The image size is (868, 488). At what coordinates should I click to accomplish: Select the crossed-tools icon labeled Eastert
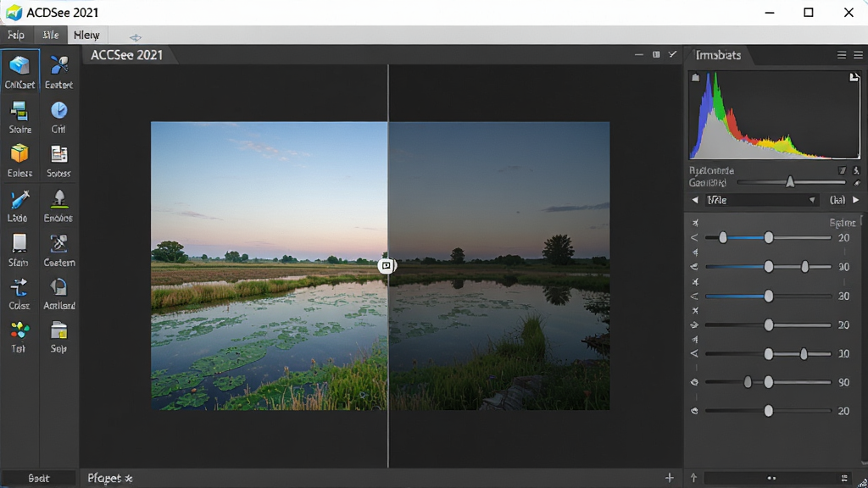58,66
